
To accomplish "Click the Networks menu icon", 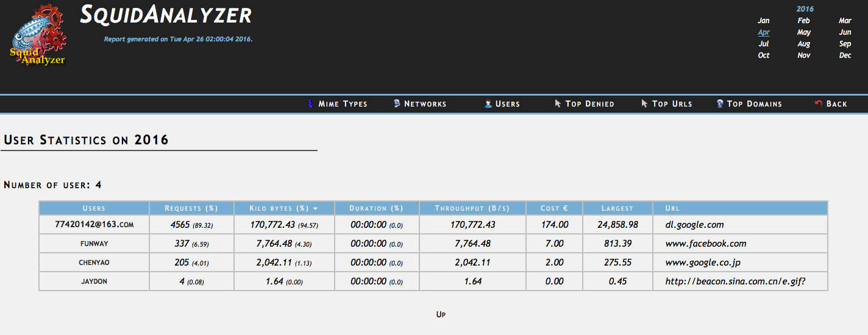I will [x=397, y=104].
